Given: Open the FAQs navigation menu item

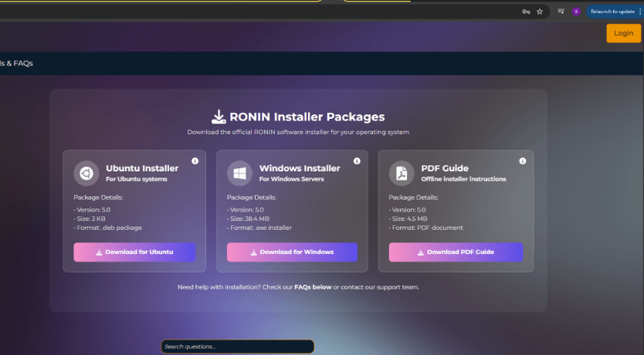Looking at the screenshot, I should coord(16,63).
